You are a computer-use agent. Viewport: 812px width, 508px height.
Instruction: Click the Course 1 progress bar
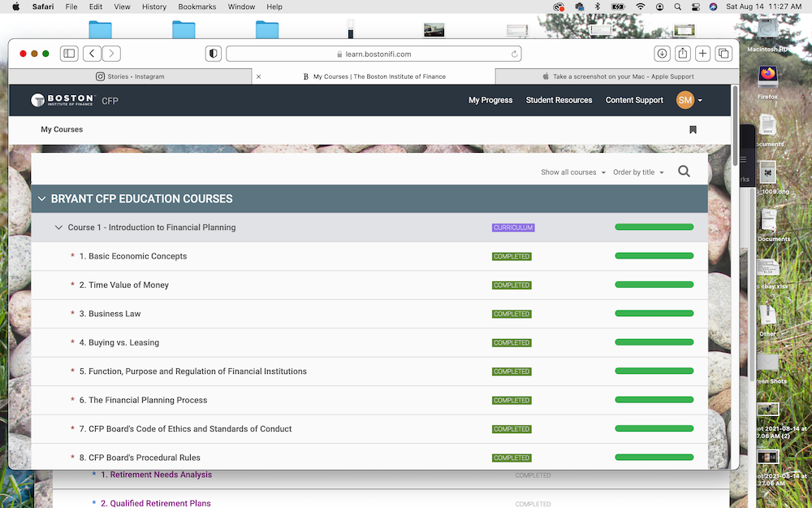[x=654, y=227]
